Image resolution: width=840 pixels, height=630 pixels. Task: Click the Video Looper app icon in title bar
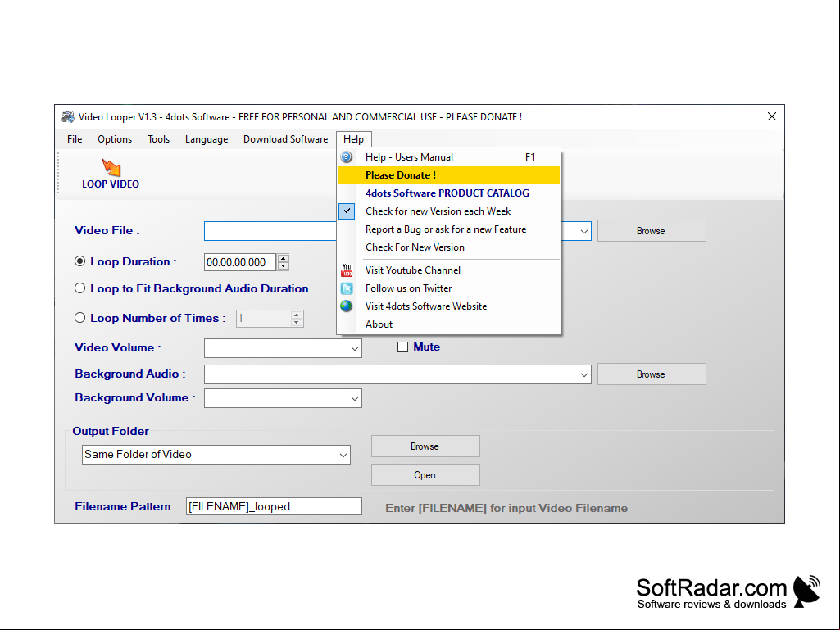click(x=68, y=117)
